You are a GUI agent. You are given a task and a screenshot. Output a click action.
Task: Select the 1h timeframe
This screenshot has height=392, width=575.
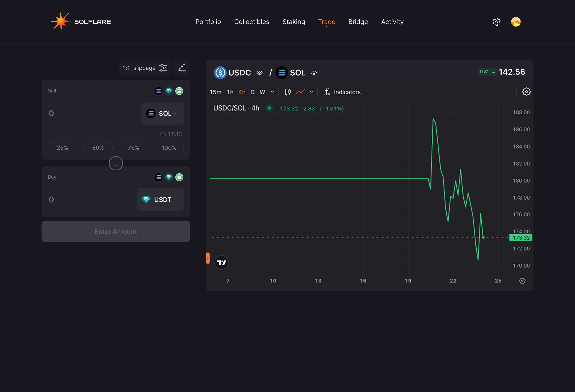pos(230,92)
